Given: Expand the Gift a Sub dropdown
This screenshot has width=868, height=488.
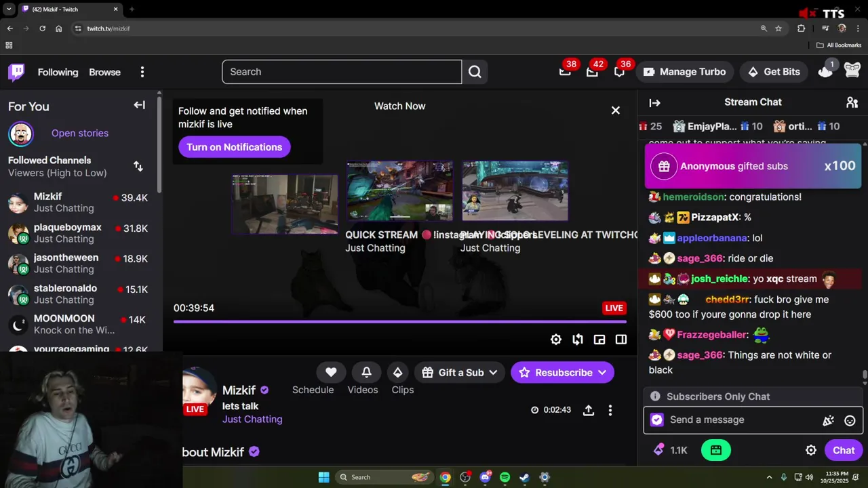Looking at the screenshot, I should click(493, 373).
